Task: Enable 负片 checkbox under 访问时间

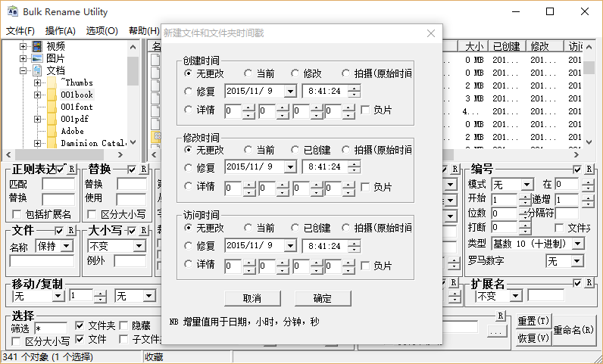Action: 365,266
